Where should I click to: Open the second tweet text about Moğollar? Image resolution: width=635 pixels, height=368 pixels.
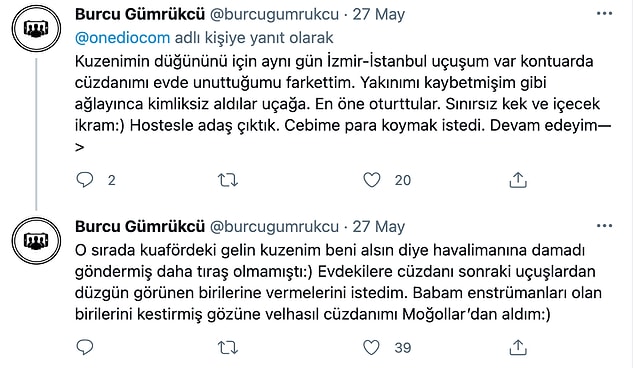338,282
